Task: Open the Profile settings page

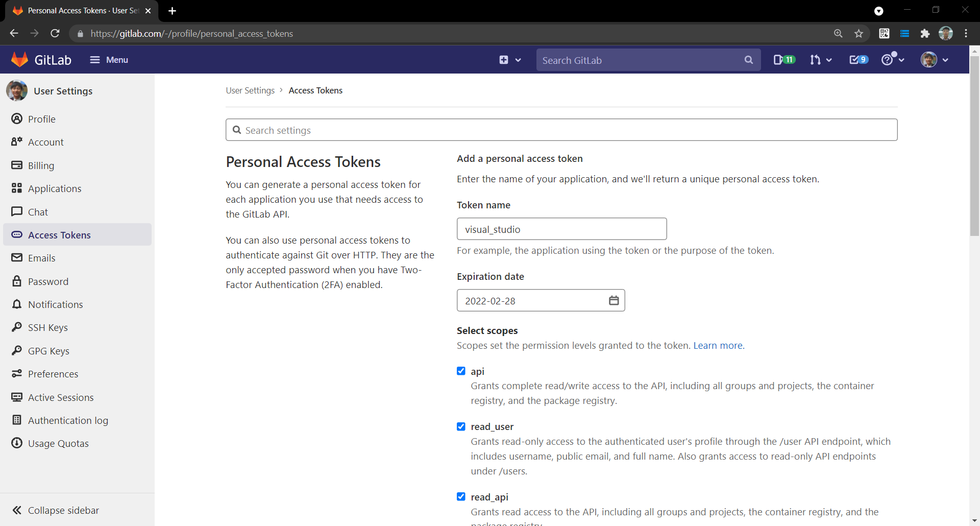Action: (42, 119)
